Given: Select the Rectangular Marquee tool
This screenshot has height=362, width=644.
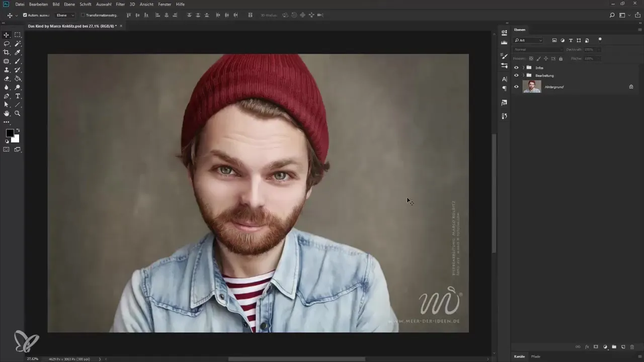Looking at the screenshot, I should [x=18, y=35].
